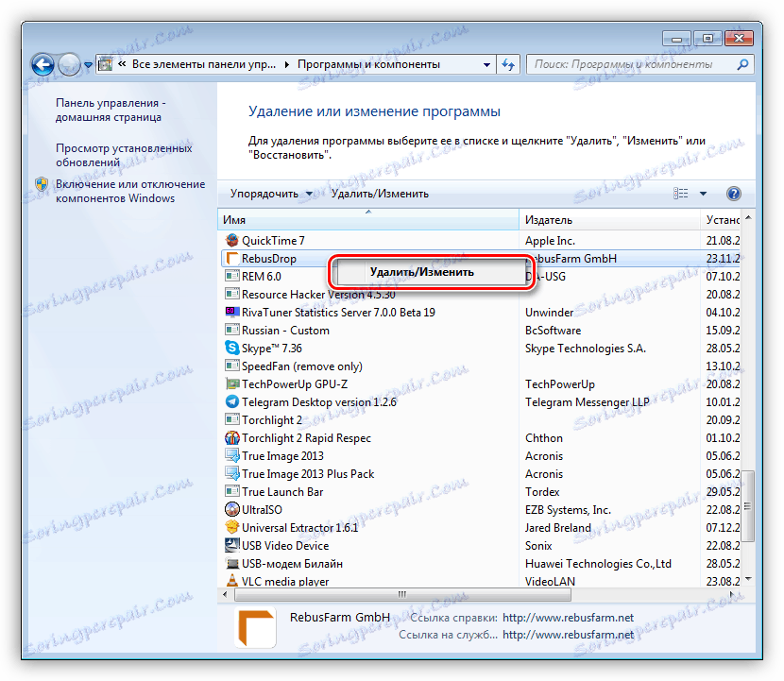Click the True Image 2013 icon

232,456
